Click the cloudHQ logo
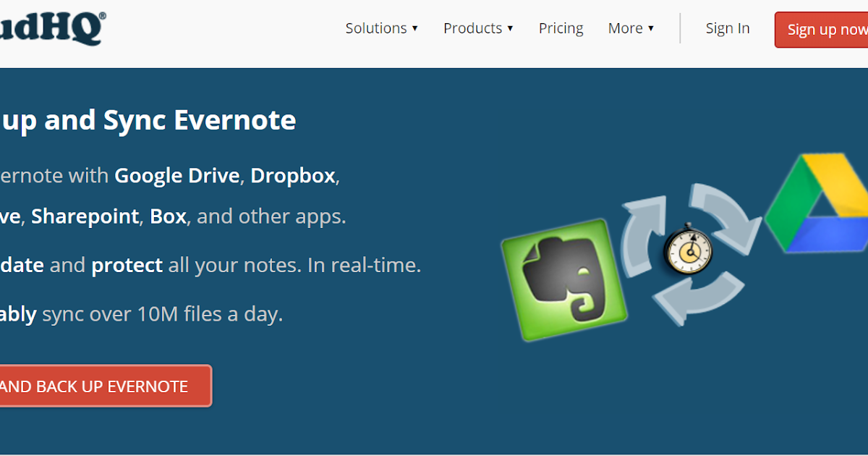 click(x=51, y=28)
